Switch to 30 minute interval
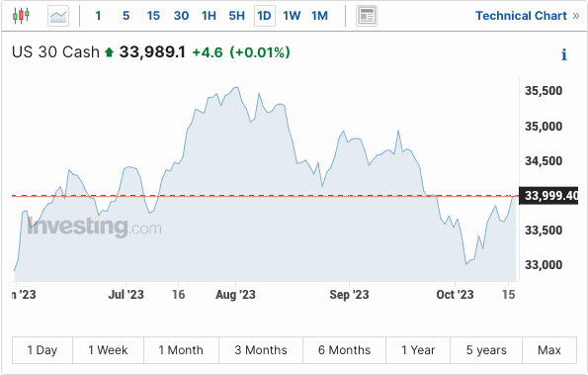Screen dimensions: 588x375 pyautogui.click(x=181, y=16)
